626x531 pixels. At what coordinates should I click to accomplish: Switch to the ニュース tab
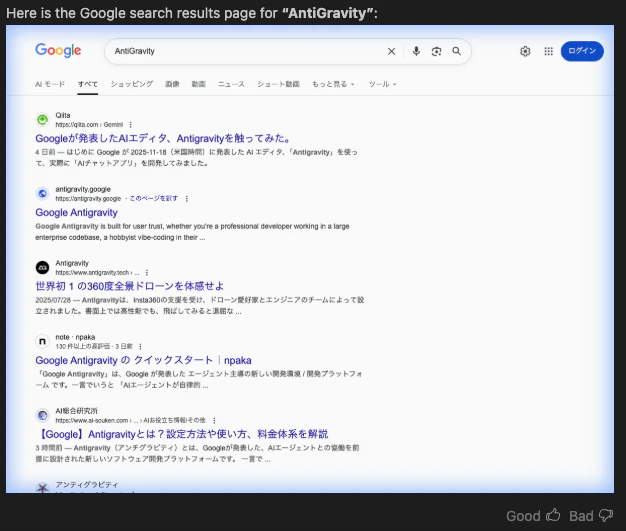tap(231, 84)
